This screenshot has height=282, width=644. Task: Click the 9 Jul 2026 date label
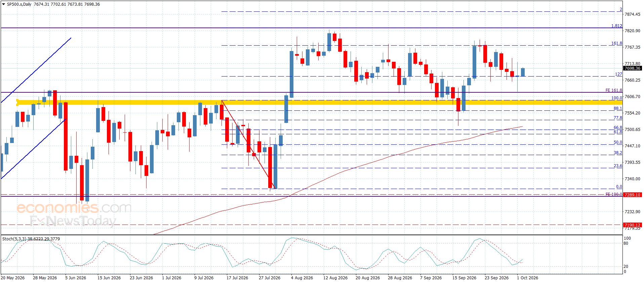[204, 278]
